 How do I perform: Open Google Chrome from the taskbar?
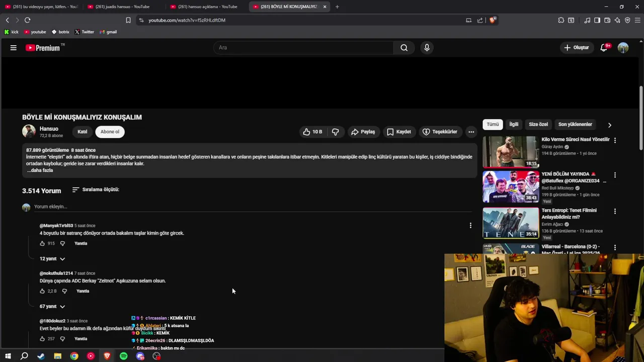point(74,356)
